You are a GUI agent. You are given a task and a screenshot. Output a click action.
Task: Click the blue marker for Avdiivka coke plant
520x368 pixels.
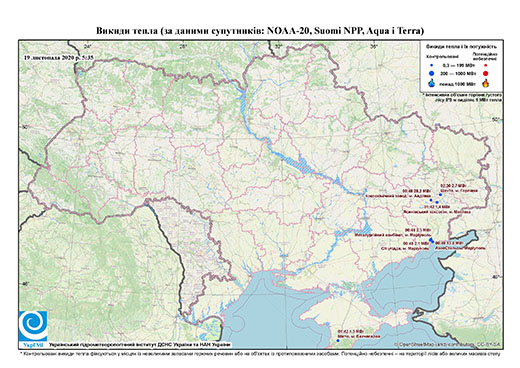pos(431,200)
